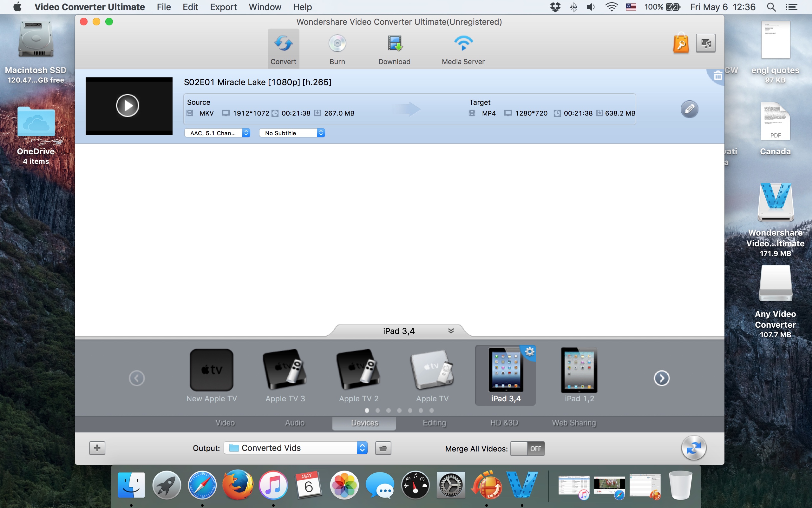The width and height of the screenshot is (812, 508).
Task: Go to next page of device presets
Action: point(662,378)
